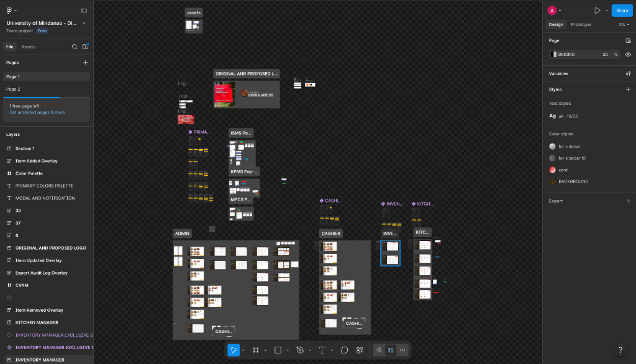Open the Present options dropdown arrow

point(606,11)
